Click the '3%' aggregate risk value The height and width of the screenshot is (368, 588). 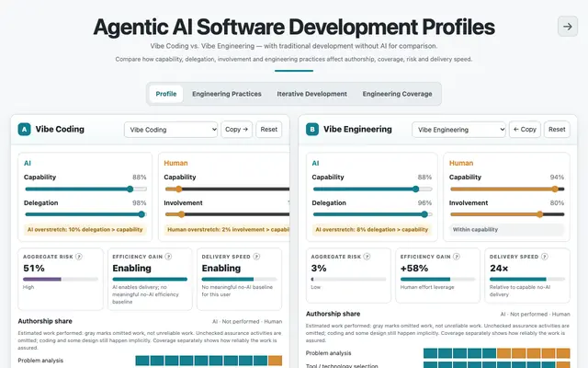click(x=319, y=268)
